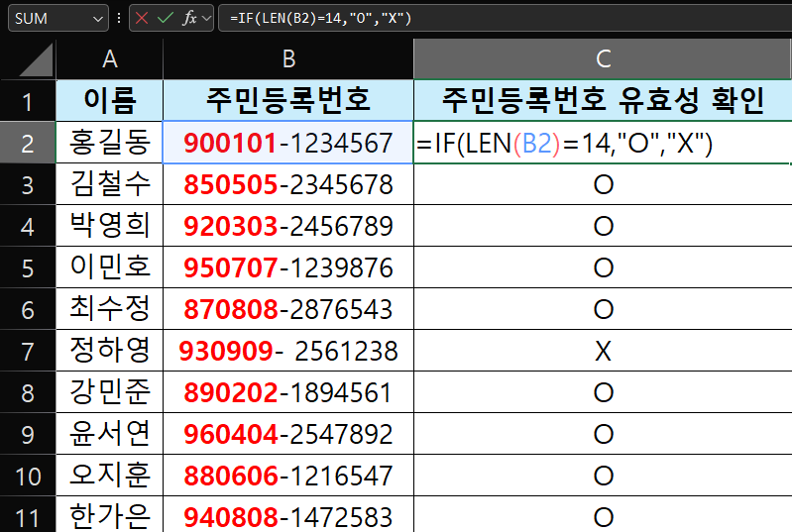Screen dimensions: 792x532
Task: Click the X result for 정하영's row
Action: (603, 351)
